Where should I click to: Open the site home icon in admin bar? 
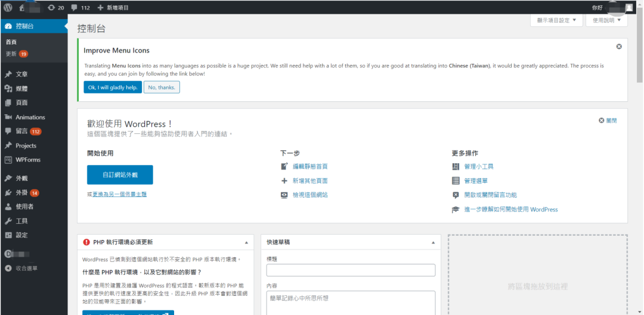(x=22, y=7)
